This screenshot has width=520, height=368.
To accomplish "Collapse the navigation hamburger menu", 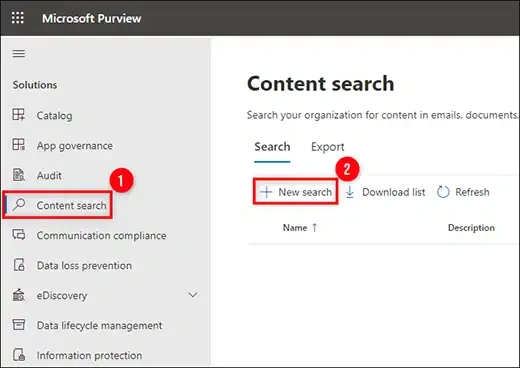I will [19, 54].
